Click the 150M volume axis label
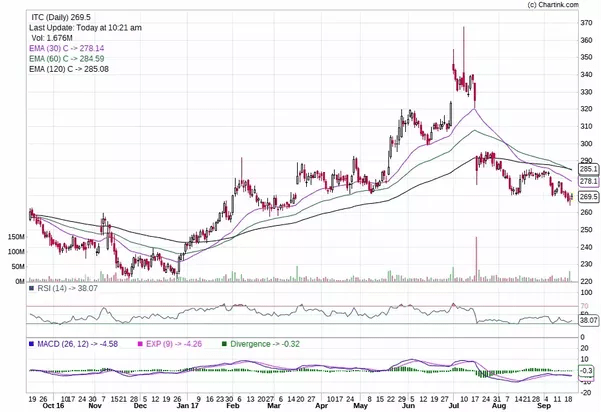Image resolution: width=602 pixels, height=412 pixels. pos(16,237)
